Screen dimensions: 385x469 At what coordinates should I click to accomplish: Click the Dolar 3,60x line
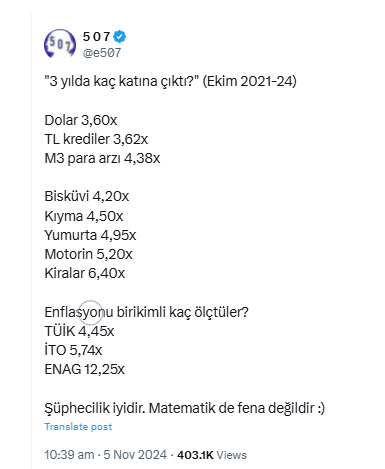pyautogui.click(x=81, y=120)
